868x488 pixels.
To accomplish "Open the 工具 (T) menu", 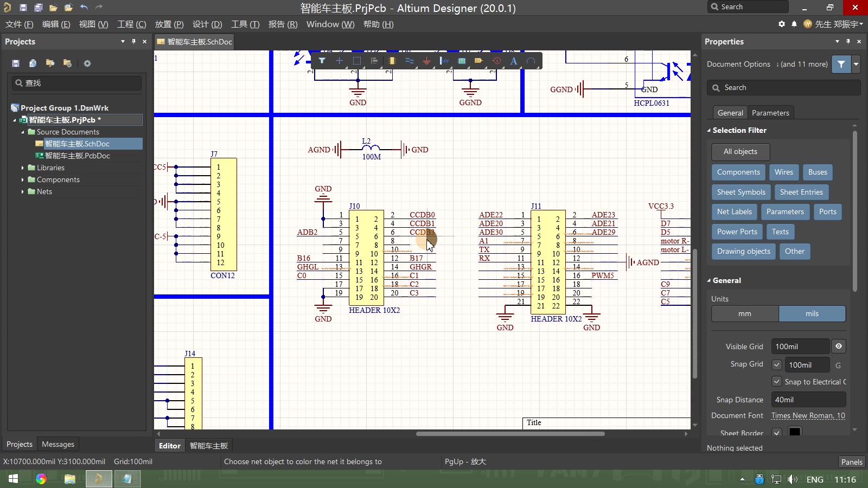I will pyautogui.click(x=245, y=24).
